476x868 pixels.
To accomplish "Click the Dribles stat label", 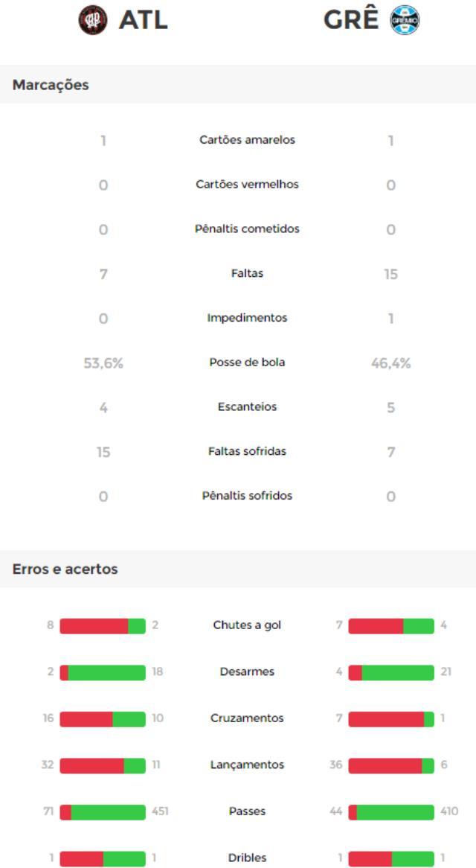I will [x=247, y=858].
